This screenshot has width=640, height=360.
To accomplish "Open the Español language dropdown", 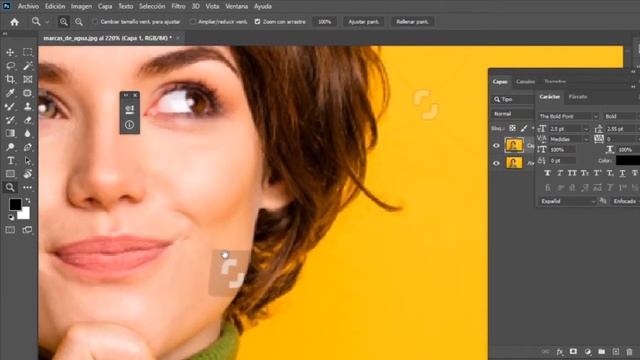I will click(567, 201).
